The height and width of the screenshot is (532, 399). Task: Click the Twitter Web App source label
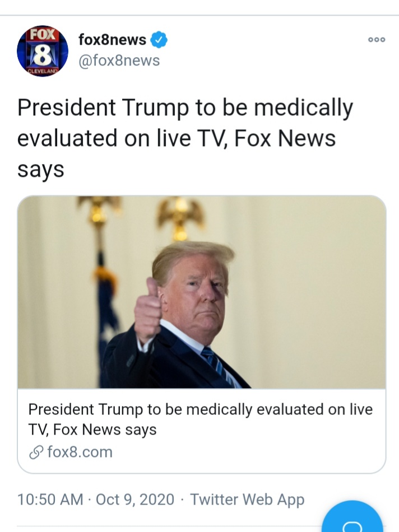[247, 500]
